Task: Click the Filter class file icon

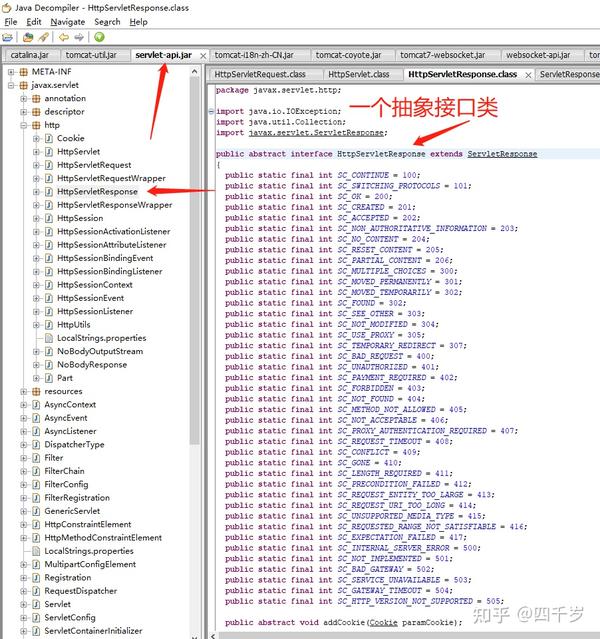Action: point(36,458)
